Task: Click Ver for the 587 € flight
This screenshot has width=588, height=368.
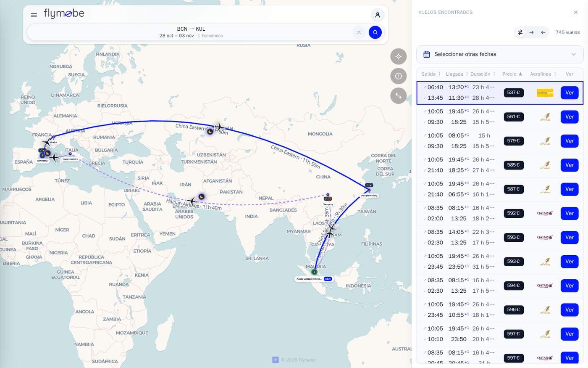Action: (x=570, y=189)
